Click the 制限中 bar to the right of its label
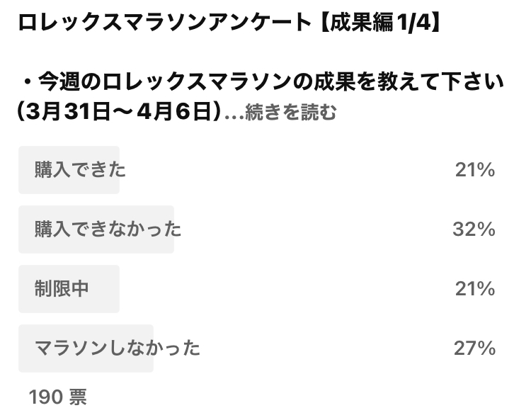The width and height of the screenshot is (531, 420). click(104, 289)
